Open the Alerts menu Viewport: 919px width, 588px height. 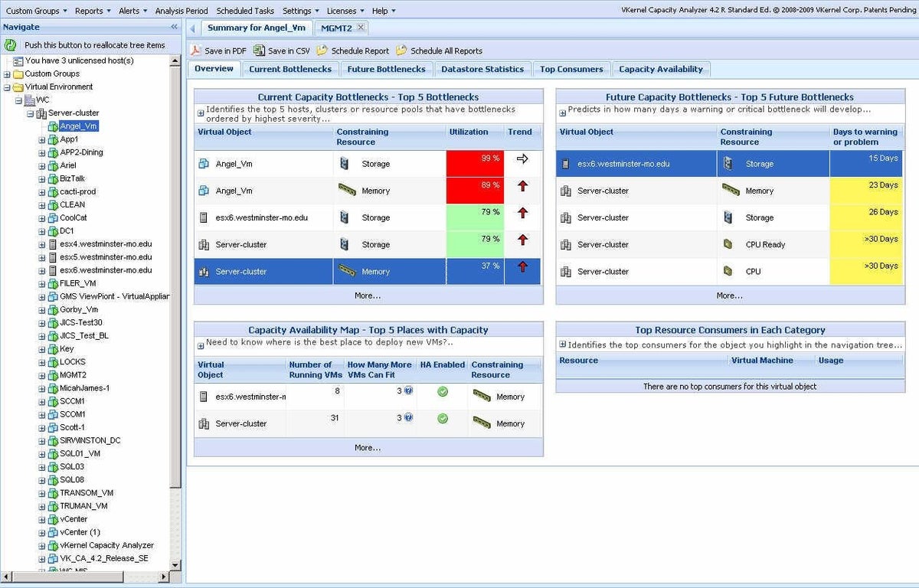[x=133, y=11]
